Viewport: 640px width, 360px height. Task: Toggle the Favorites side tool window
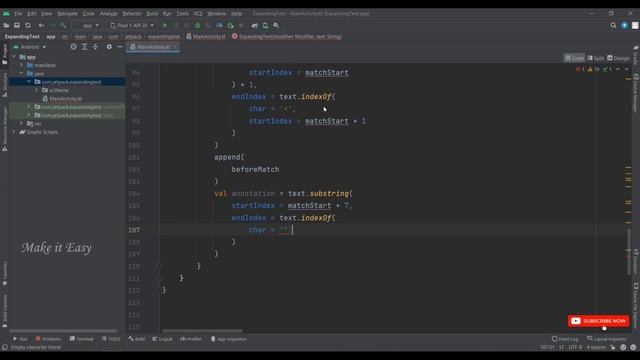tap(4, 273)
